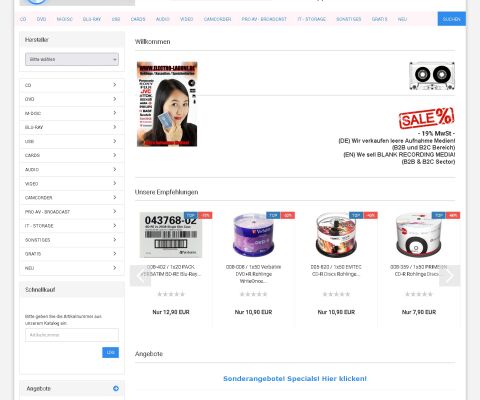The image size is (480, 400).
Task: Click the TOP badge on the barcode product
Action: tap(191, 215)
